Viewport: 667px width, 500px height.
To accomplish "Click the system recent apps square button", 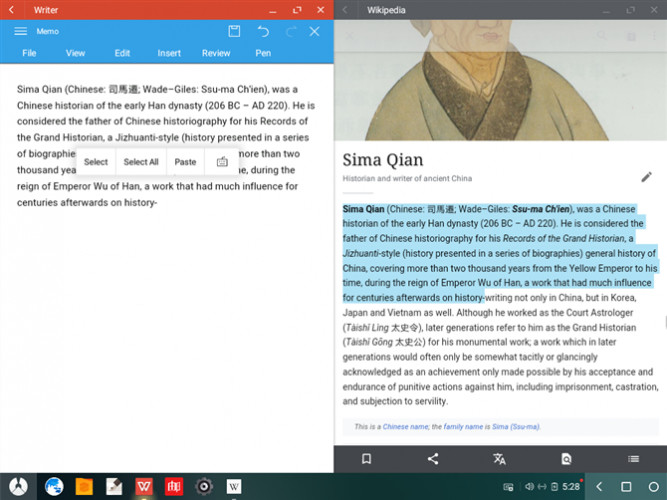I will point(626,486).
